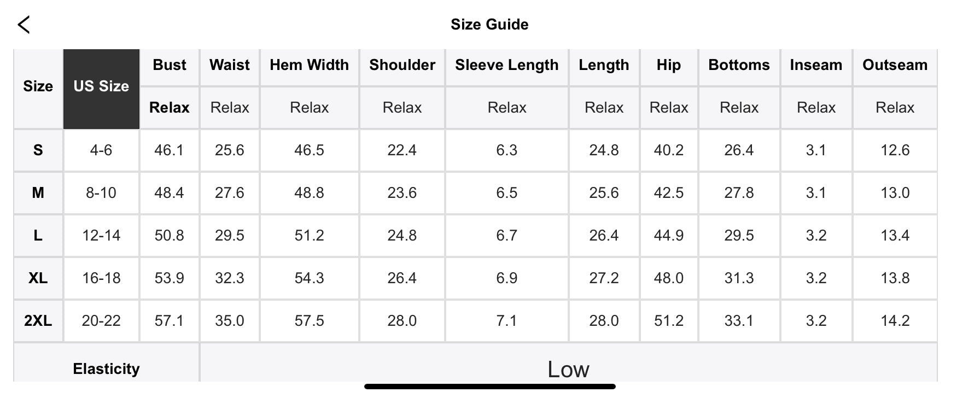Select the M size row label

pyautogui.click(x=38, y=193)
